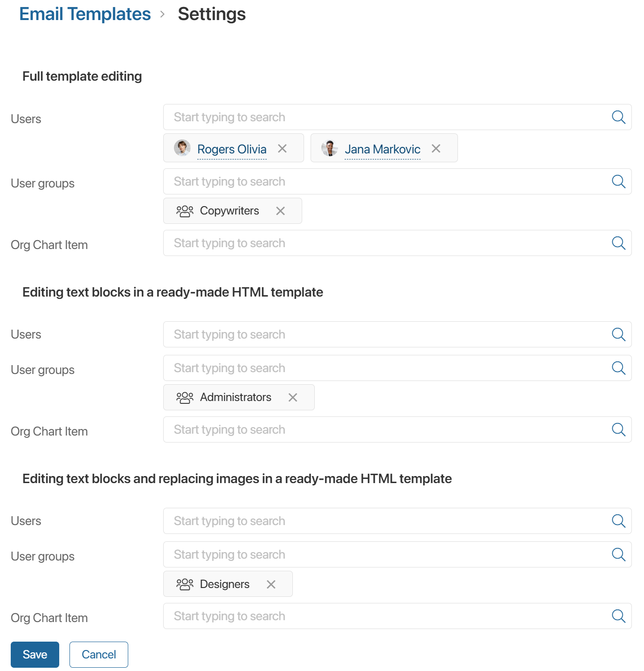Click the group icon on the Copywriters chip
The width and height of the screenshot is (644, 671).
pyautogui.click(x=185, y=211)
